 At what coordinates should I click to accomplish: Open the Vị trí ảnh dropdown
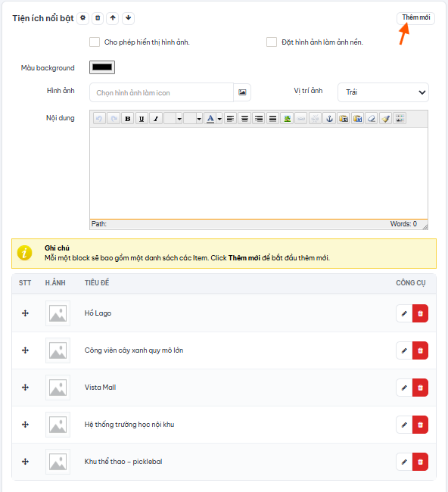(383, 92)
